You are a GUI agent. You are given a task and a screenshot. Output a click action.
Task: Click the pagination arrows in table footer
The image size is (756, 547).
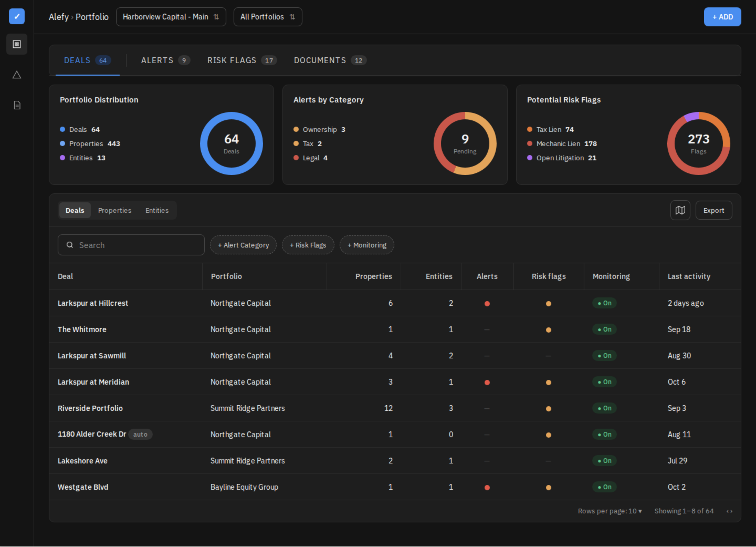point(729,511)
